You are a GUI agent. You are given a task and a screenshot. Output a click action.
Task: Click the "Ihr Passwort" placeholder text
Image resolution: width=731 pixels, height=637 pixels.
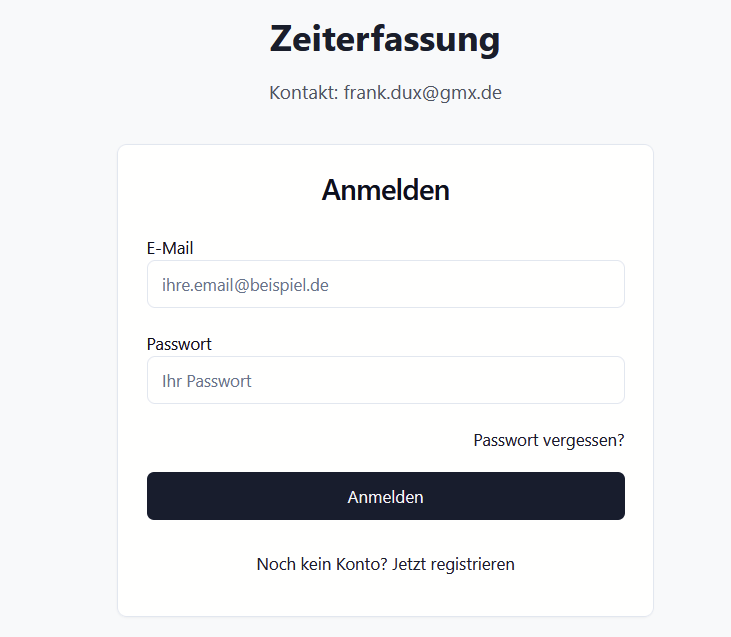tap(207, 381)
